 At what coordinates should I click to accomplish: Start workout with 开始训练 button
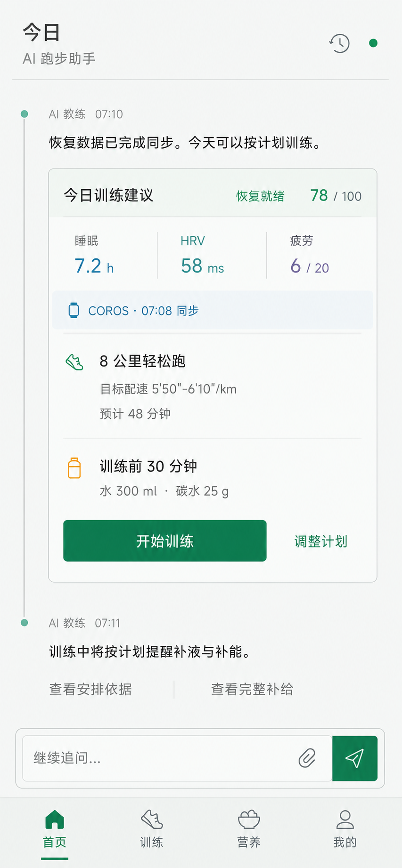165,541
